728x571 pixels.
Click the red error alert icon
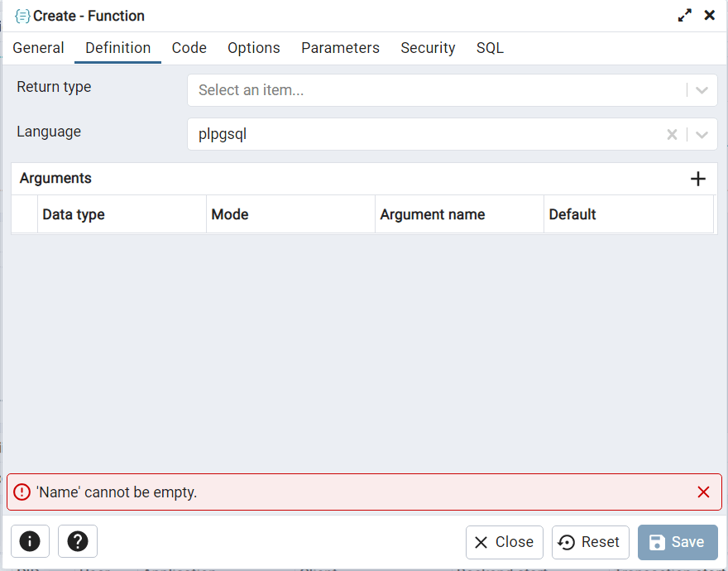coord(22,492)
